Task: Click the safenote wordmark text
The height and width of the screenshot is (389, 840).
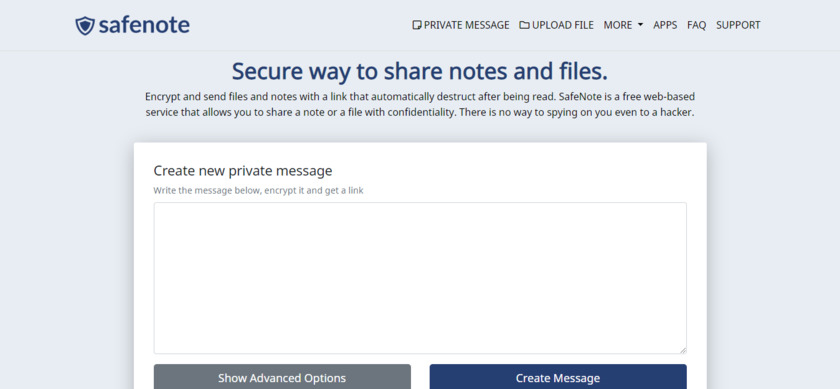Action: point(144,25)
